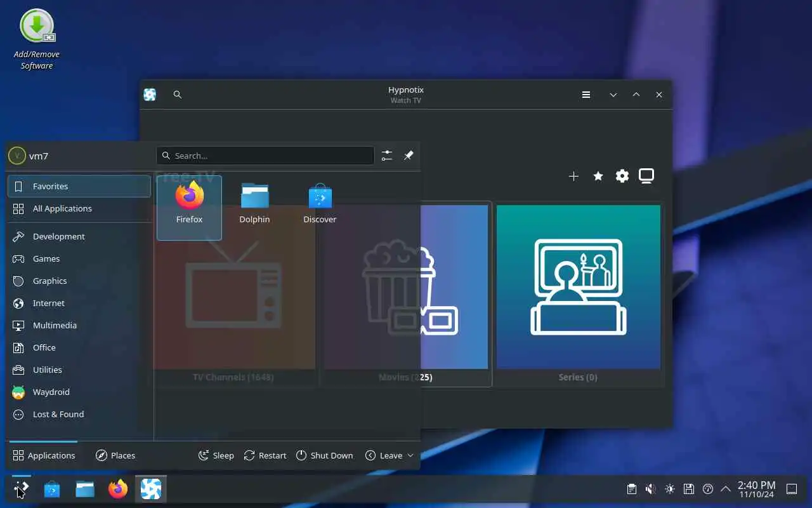Open clipboard tray icon
The image size is (812, 508).
[631, 489]
